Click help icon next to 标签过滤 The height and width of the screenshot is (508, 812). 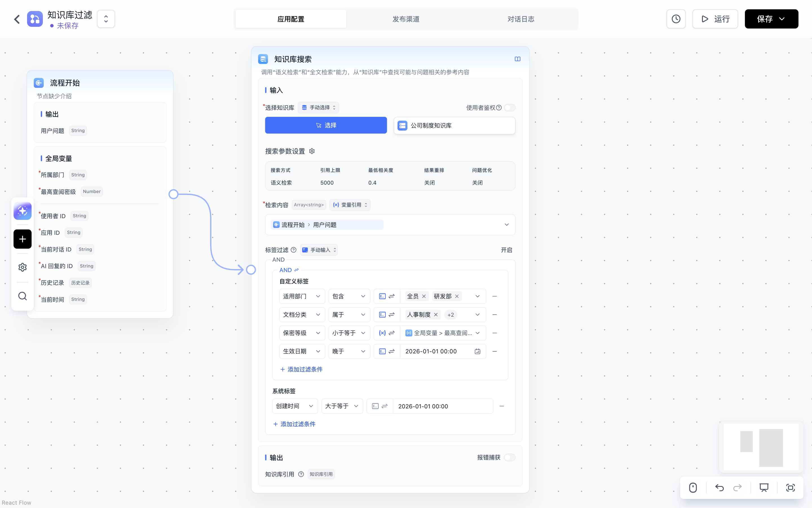(294, 250)
